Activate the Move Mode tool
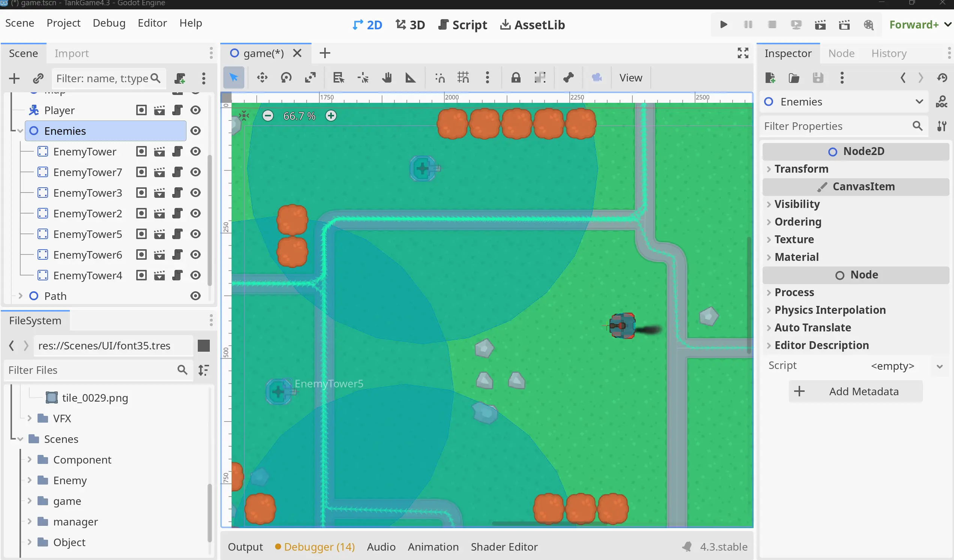Image resolution: width=954 pixels, height=560 pixels. click(x=262, y=78)
